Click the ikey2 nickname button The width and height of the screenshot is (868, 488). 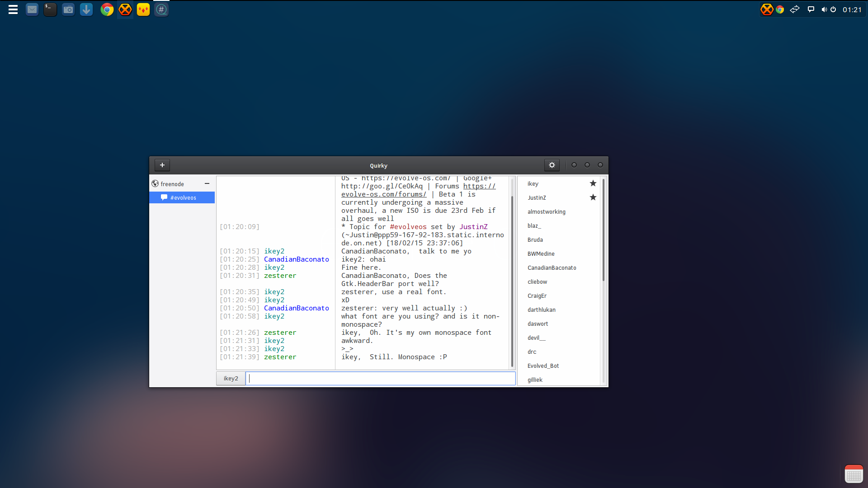tap(231, 378)
